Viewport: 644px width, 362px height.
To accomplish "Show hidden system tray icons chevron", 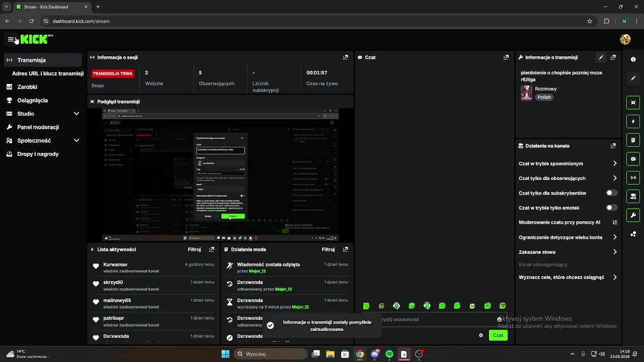I will pos(573,354).
